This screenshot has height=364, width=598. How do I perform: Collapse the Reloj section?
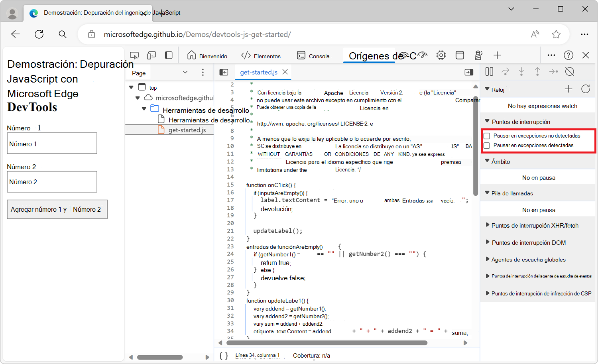(x=487, y=89)
